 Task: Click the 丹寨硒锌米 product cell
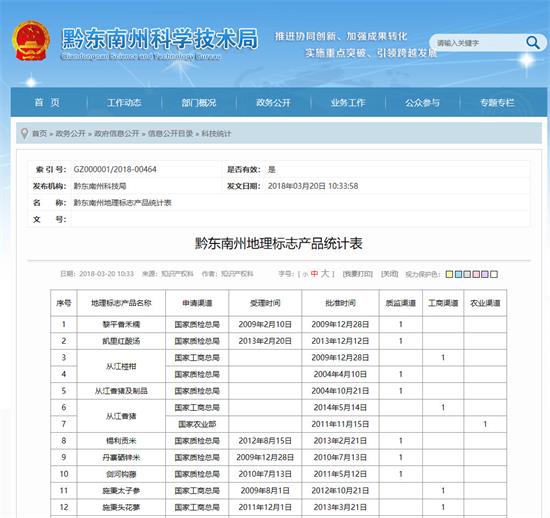(x=121, y=457)
